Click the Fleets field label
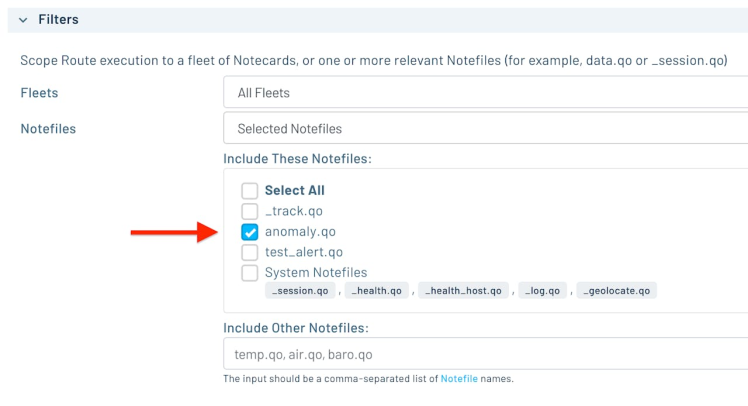This screenshot has width=748, height=406. pos(39,93)
